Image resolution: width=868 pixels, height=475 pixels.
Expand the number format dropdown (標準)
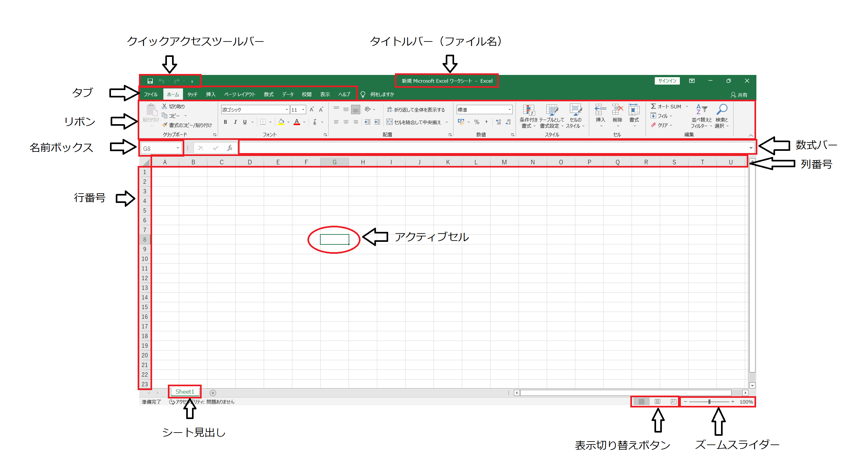point(509,109)
